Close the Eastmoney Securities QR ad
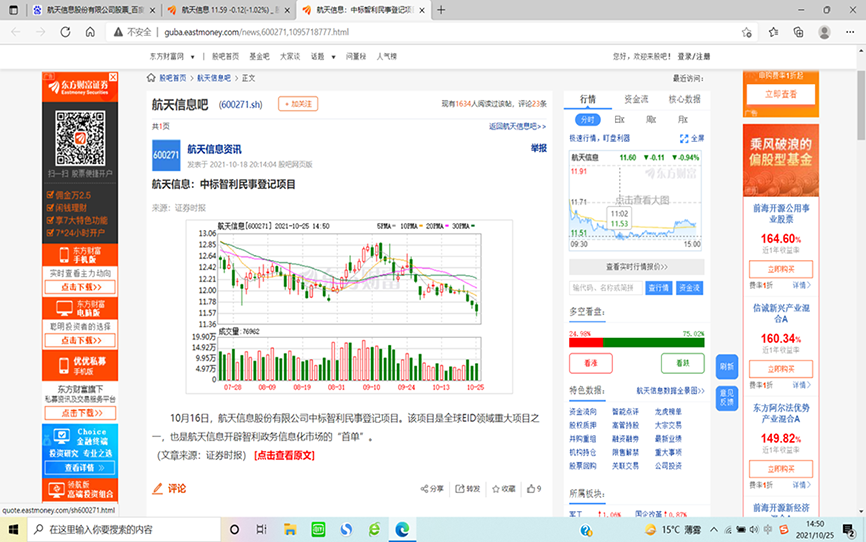The height and width of the screenshot is (542, 866). pyautogui.click(x=113, y=77)
